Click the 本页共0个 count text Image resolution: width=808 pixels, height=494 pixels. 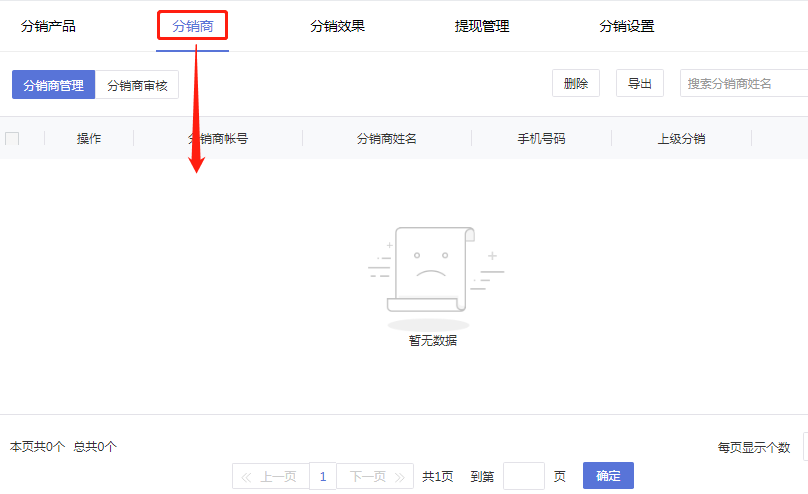point(37,447)
